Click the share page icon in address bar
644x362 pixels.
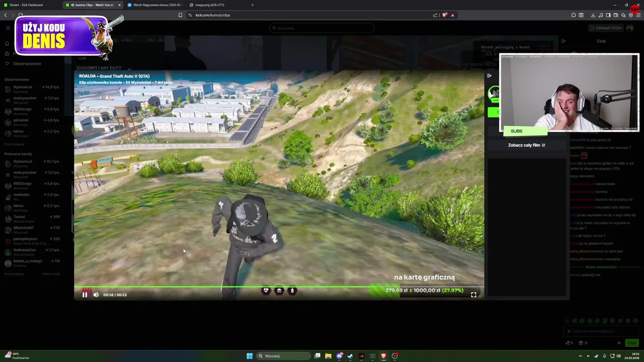(435, 15)
